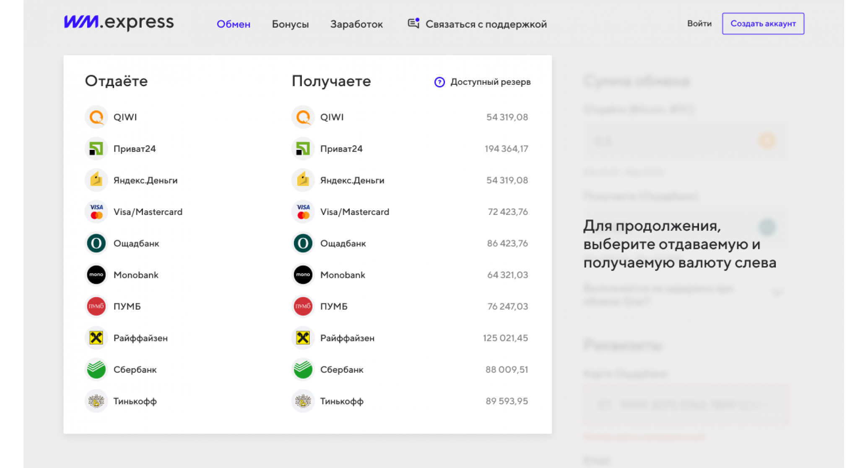Choose Ощадбанк text under Отдаёте

[136, 243]
